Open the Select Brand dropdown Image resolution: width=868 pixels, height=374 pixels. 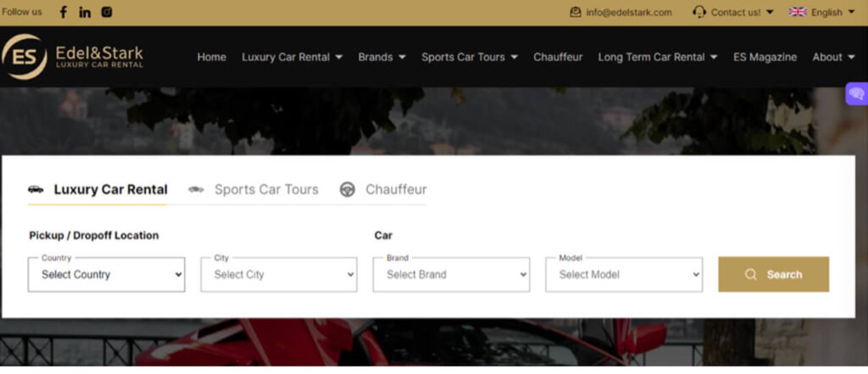coord(451,274)
